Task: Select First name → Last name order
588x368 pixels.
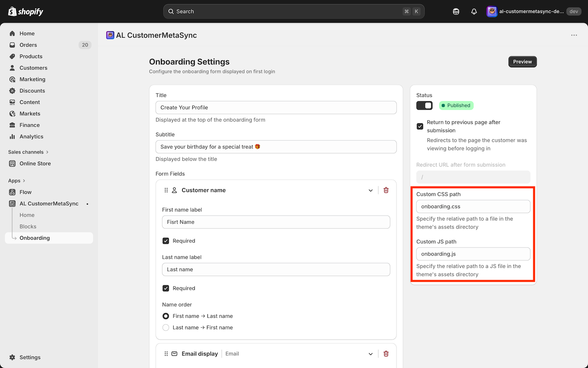Action: (166, 316)
